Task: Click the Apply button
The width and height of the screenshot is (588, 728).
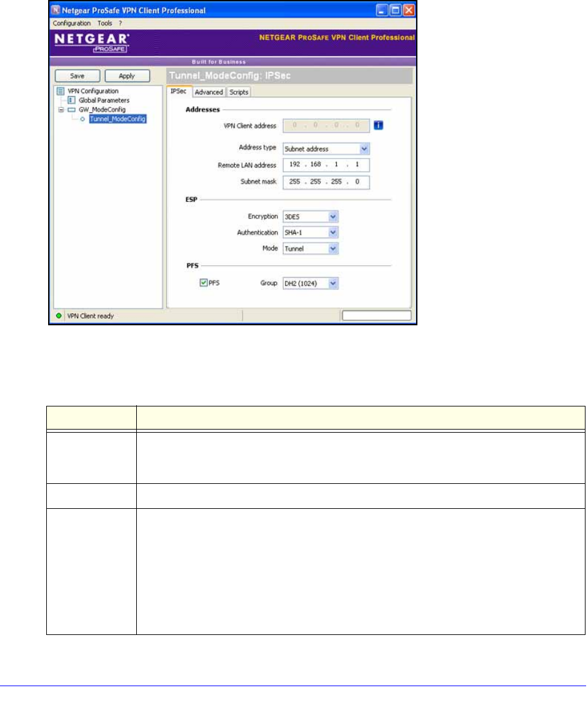Action: (x=127, y=76)
